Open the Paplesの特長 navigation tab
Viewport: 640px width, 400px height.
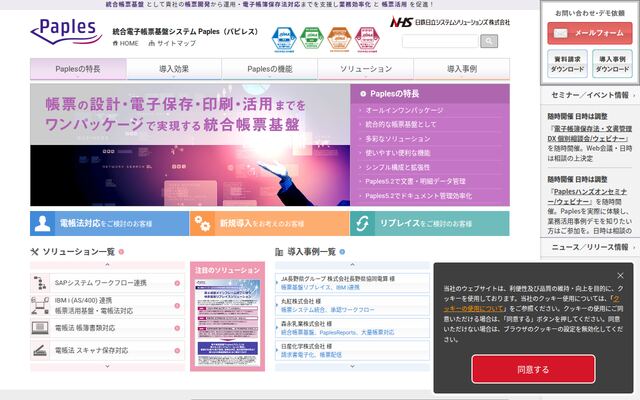click(78, 69)
